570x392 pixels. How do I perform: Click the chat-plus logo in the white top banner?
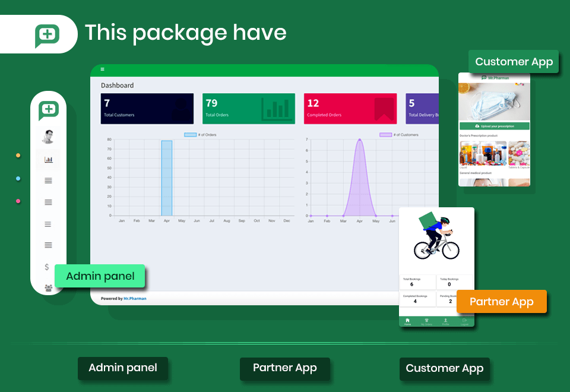coord(47,35)
